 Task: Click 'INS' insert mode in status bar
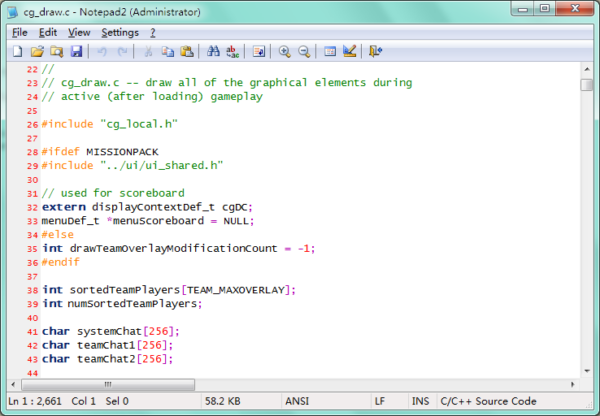click(x=420, y=401)
